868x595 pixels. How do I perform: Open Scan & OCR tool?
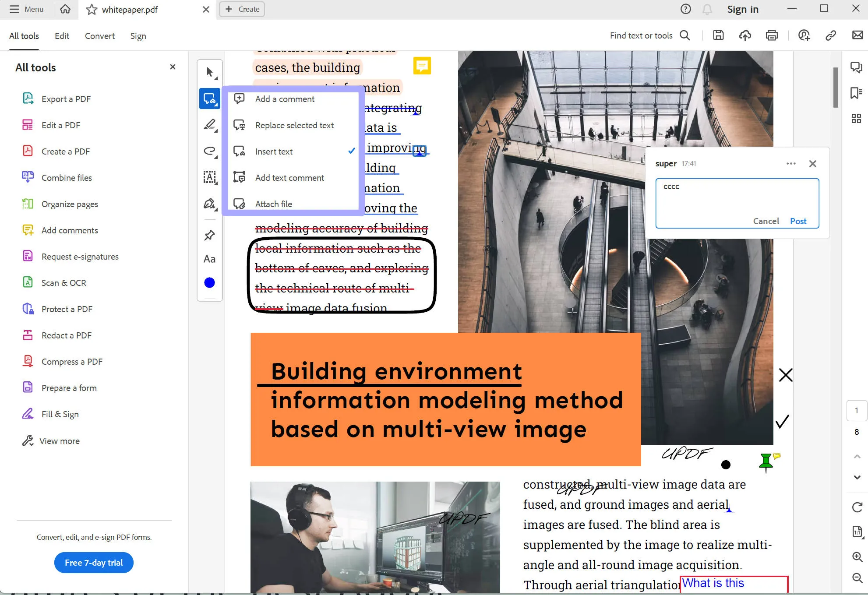[54, 283]
